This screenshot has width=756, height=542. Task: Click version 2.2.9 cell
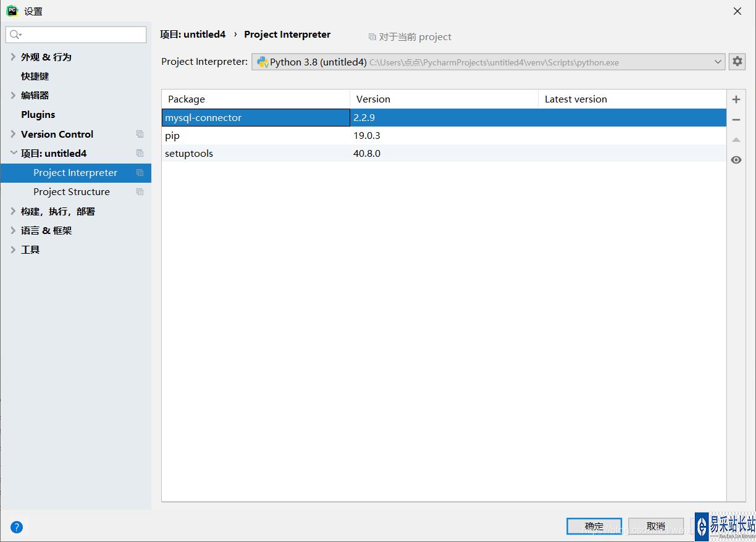(444, 117)
